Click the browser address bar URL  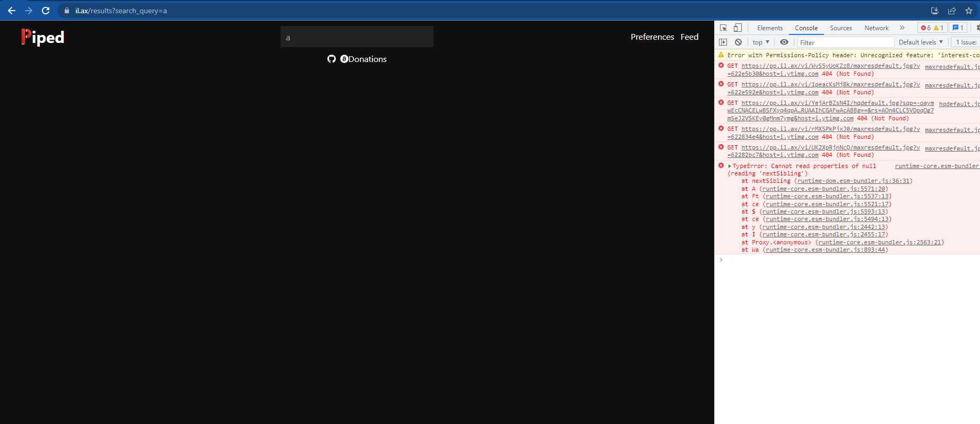pyautogui.click(x=121, y=11)
